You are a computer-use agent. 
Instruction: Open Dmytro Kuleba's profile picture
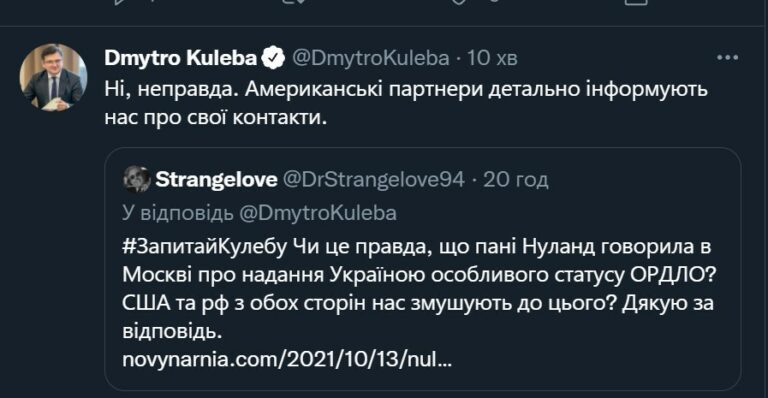click(53, 77)
